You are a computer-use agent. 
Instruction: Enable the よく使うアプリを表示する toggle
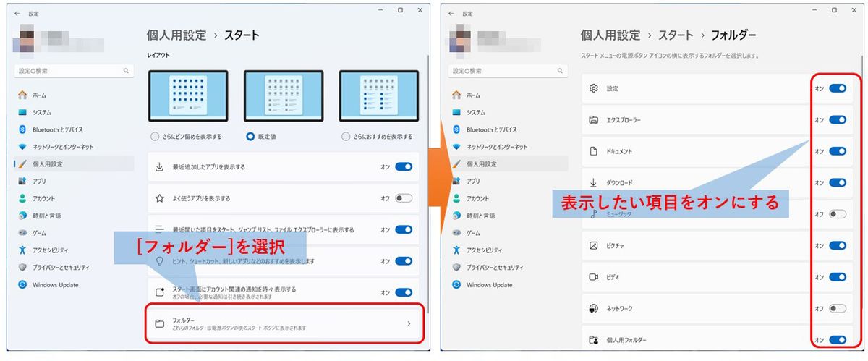[404, 198]
